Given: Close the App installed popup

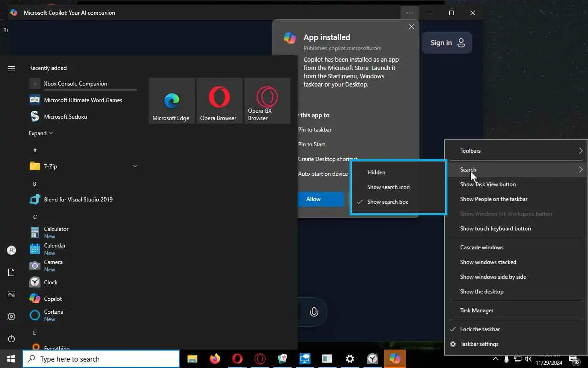Looking at the screenshot, I should point(412,27).
